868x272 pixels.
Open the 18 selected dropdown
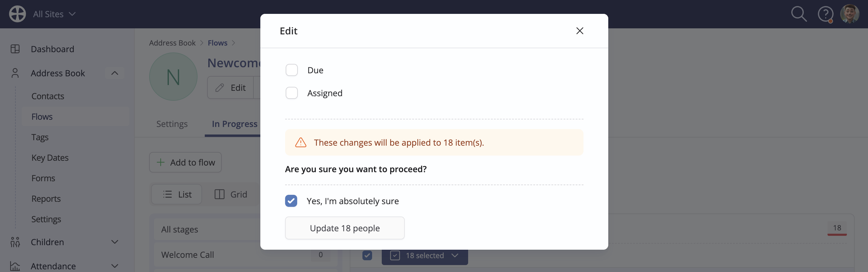(425, 255)
